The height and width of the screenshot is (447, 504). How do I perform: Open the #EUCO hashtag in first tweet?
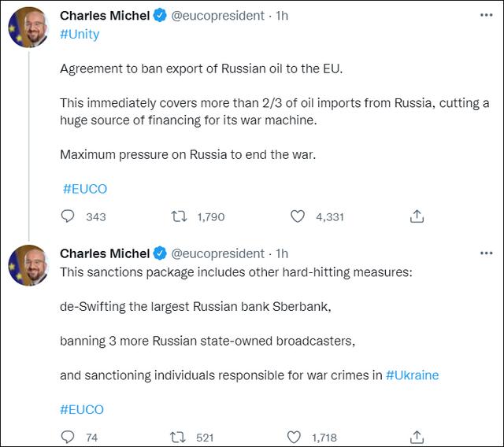coord(84,189)
